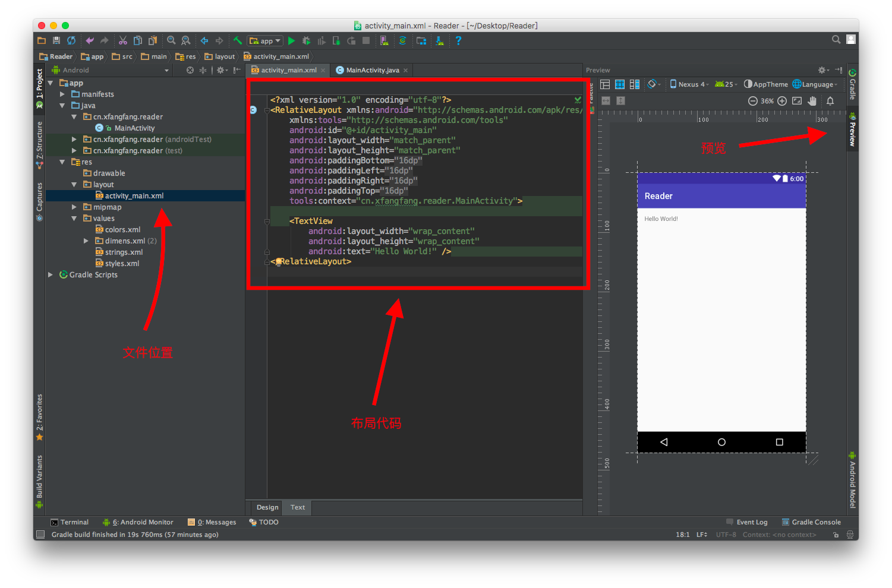
Task: Switch to the Design tab
Action: pos(267,507)
